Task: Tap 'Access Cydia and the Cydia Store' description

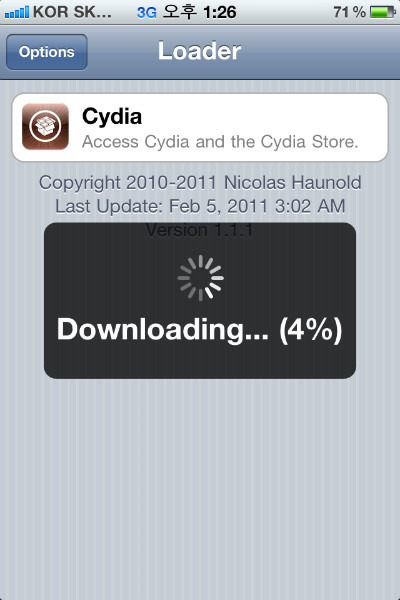Action: (x=220, y=142)
